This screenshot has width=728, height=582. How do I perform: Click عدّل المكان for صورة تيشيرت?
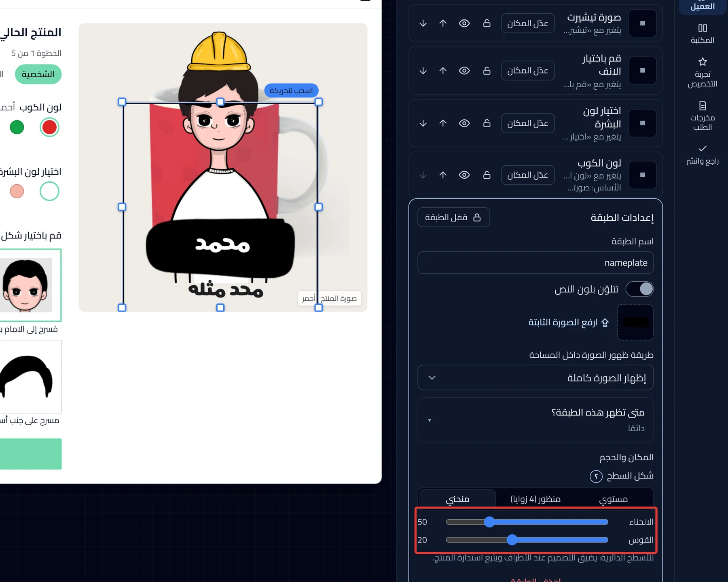[x=528, y=23]
